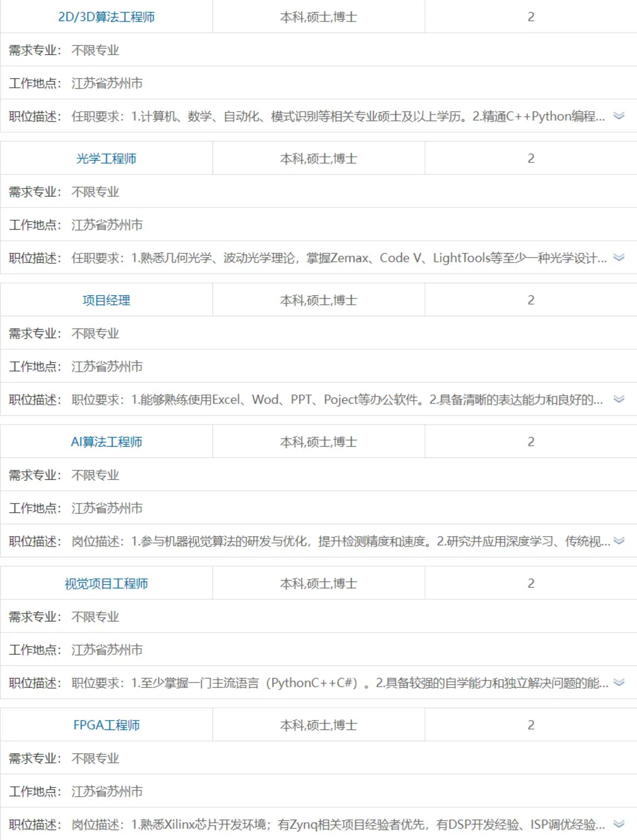Image resolution: width=637 pixels, height=840 pixels.
Task: Click the headcount number for 2D/3D算法工程师
Action: pos(531,17)
